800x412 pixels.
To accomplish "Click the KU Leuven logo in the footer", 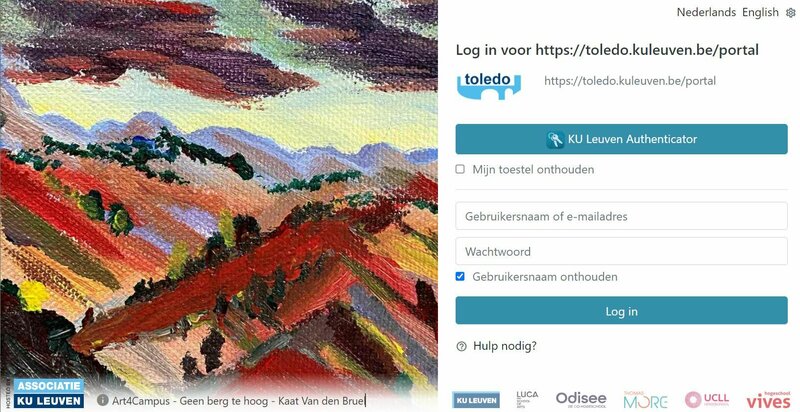I will tap(476, 400).
